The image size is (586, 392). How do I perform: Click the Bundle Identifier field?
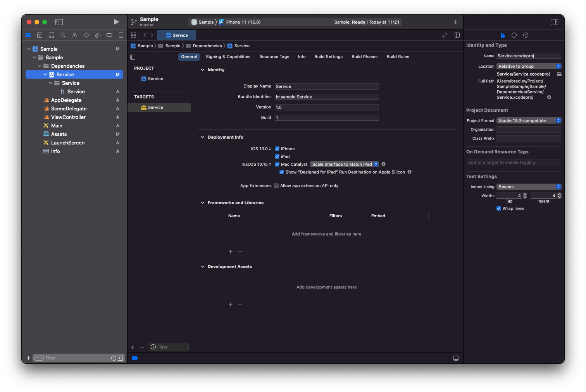point(326,97)
